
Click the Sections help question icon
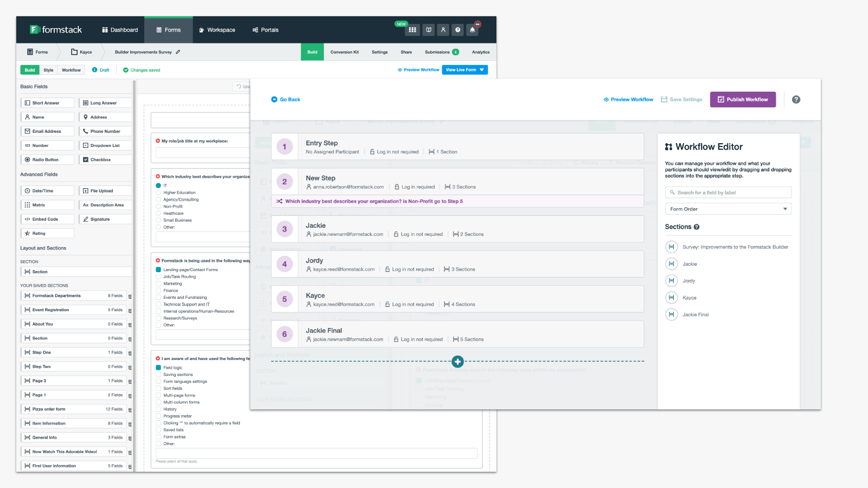point(697,227)
